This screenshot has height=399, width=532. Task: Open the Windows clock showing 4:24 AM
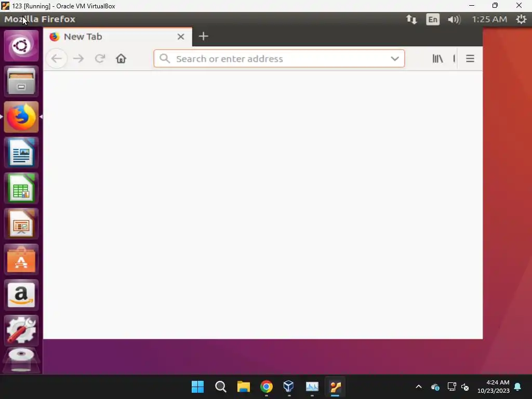[x=494, y=387]
